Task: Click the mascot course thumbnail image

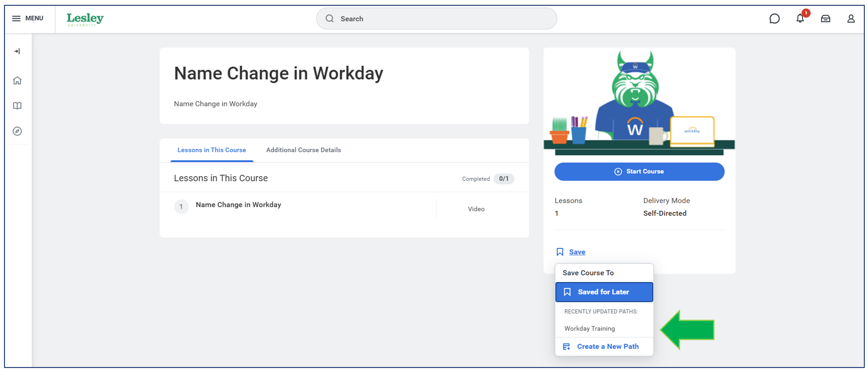Action: tap(639, 102)
